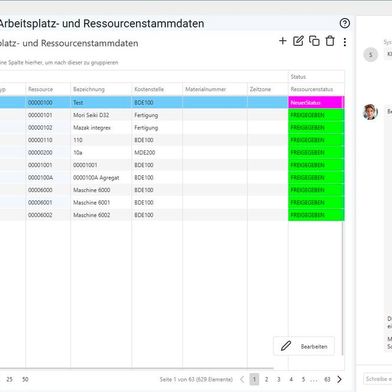Click the 0000100A Agregat description cell
This screenshot has height=392, width=392.
(x=101, y=178)
